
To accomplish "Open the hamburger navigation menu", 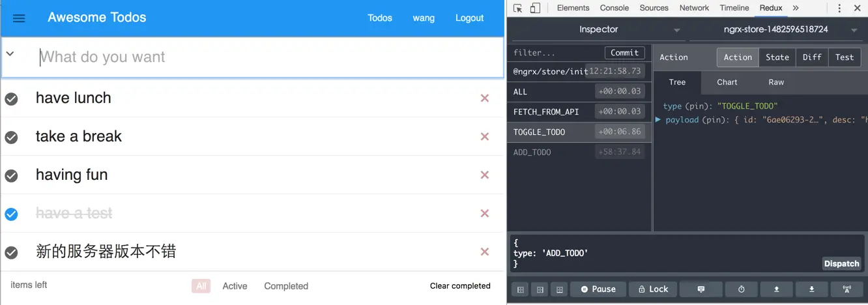I will (19, 18).
